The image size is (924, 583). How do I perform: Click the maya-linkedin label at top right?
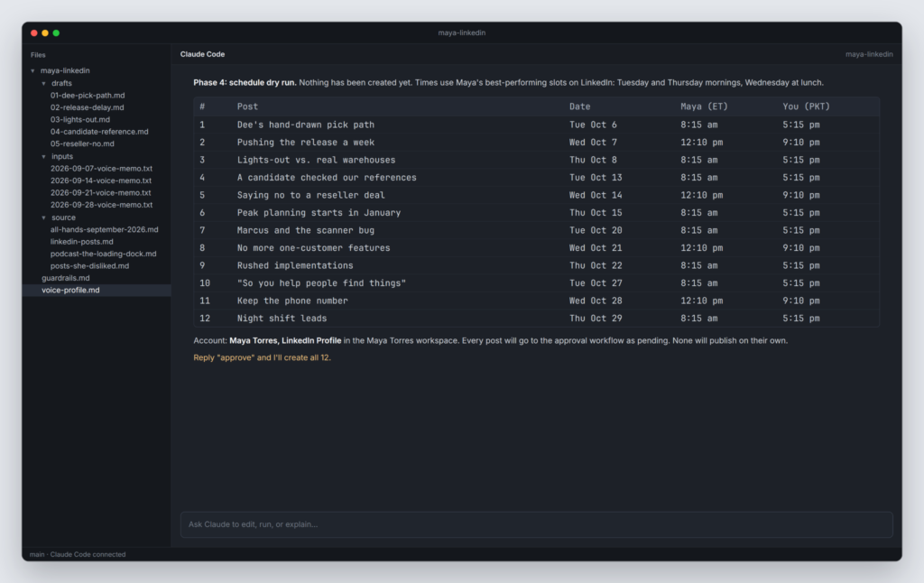pos(869,54)
